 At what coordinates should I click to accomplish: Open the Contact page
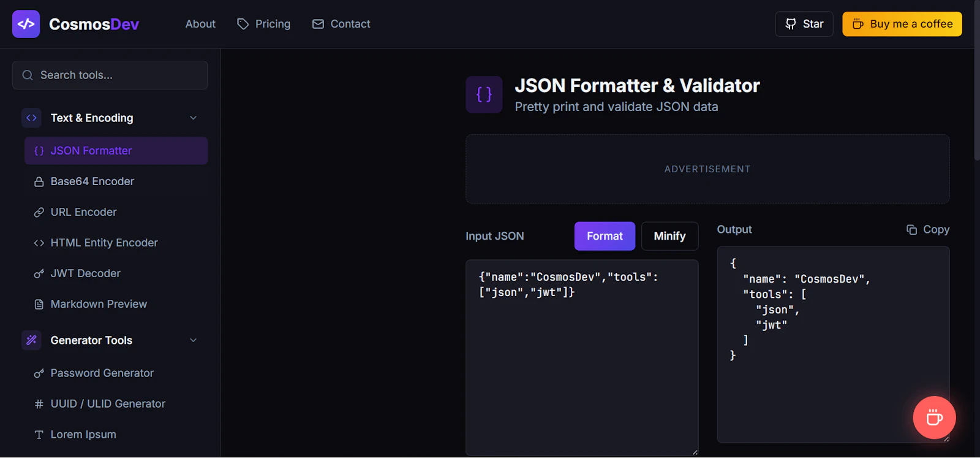(341, 24)
